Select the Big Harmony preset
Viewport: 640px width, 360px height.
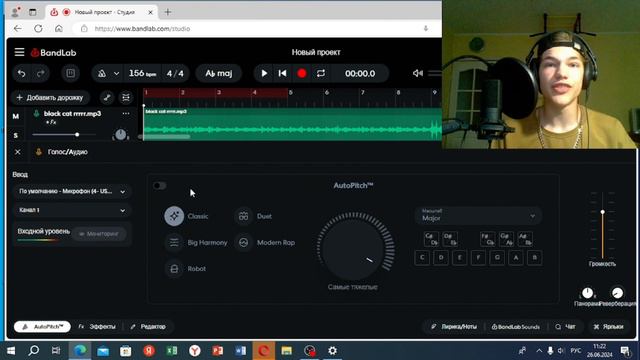pyautogui.click(x=196, y=242)
